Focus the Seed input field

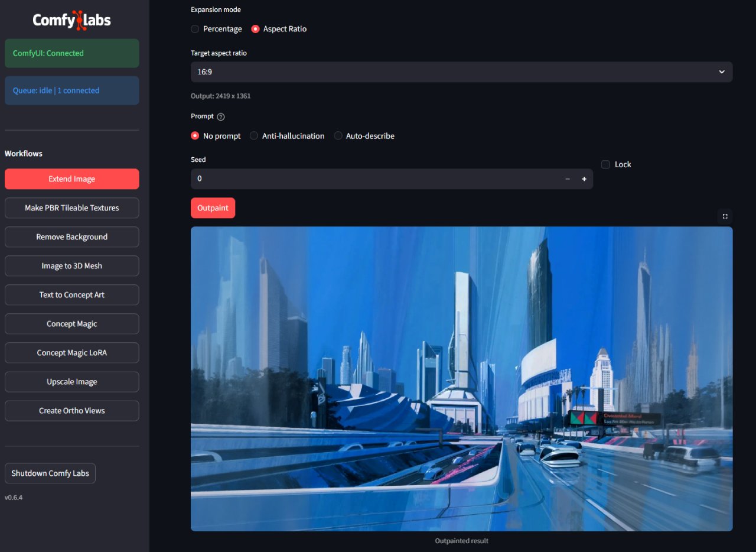(x=375, y=179)
